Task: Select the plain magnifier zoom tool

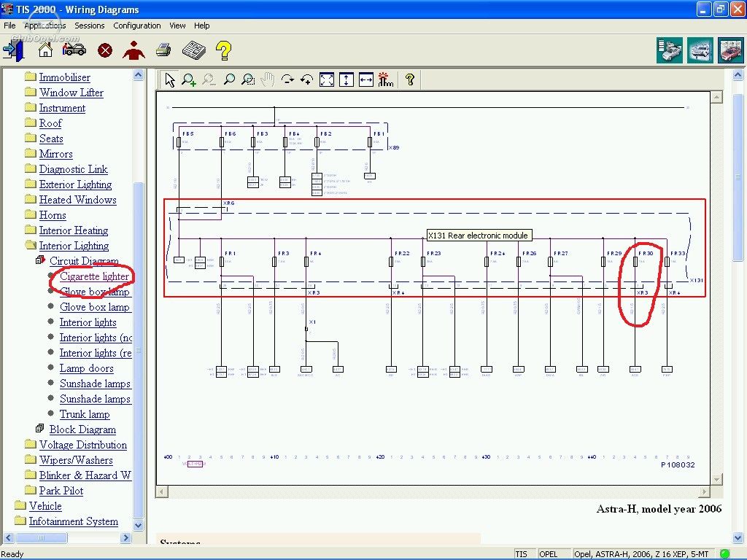Action: [228, 79]
